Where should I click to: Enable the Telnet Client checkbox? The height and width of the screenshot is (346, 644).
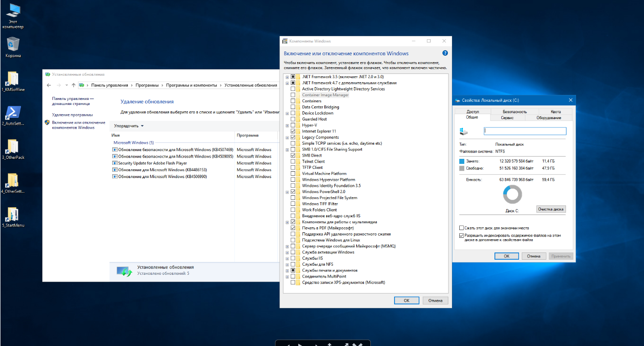click(293, 162)
